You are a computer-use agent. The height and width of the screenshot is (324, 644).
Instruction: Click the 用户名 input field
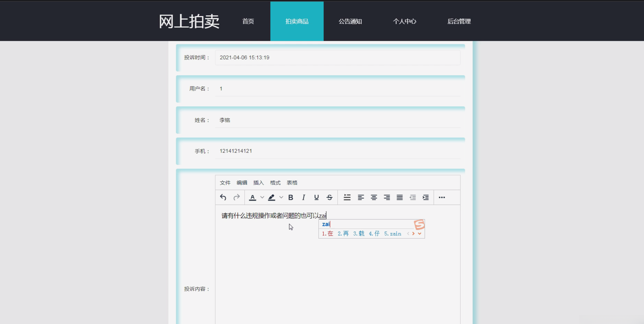click(338, 89)
